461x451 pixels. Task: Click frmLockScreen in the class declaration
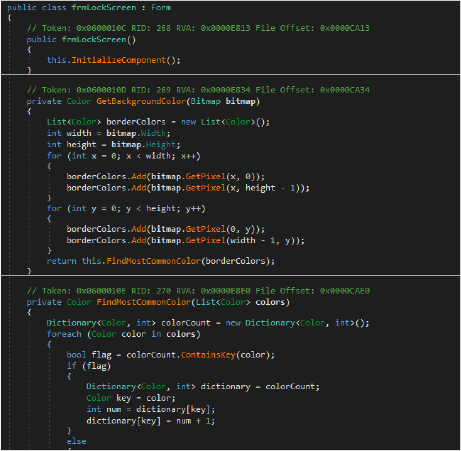pos(104,7)
